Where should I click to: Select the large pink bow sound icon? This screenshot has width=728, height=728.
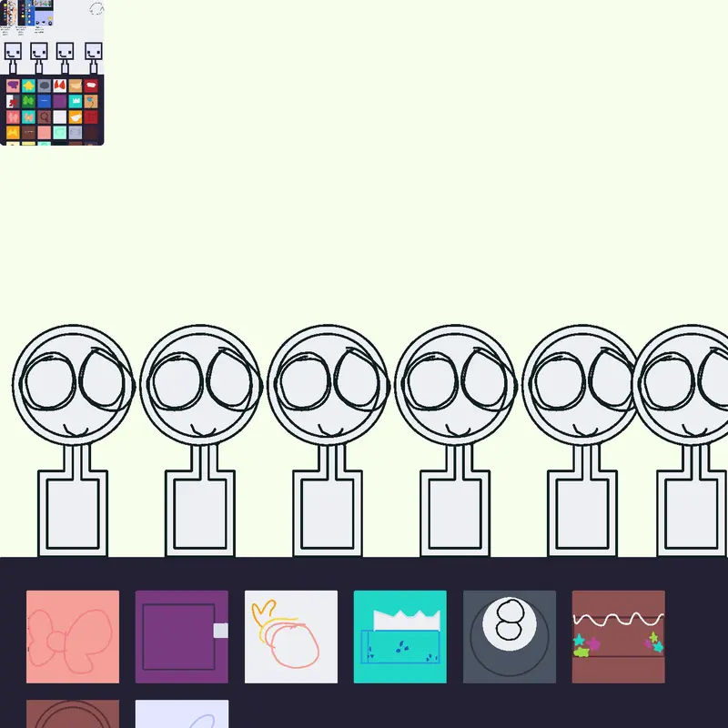point(73,636)
